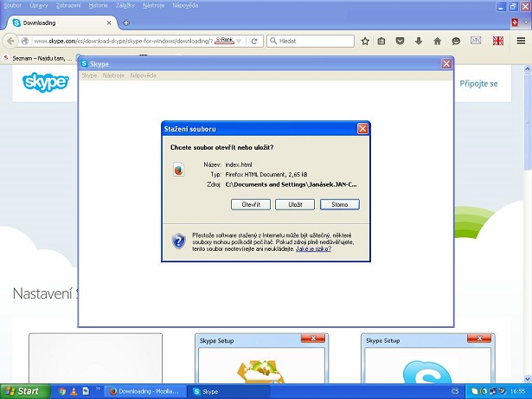
Task: Launch VLC from the quick launch bar
Action: [74, 391]
